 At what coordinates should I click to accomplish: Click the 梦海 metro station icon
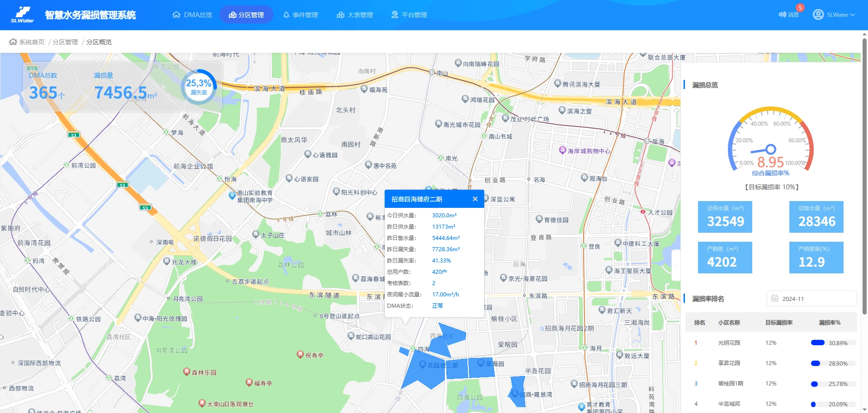click(166, 132)
